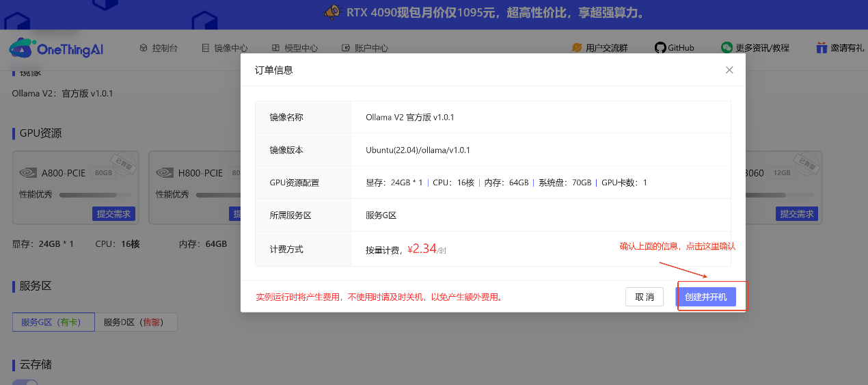
Task: Click 提交需求 on the A800-PCIE card
Action: pyautogui.click(x=113, y=214)
